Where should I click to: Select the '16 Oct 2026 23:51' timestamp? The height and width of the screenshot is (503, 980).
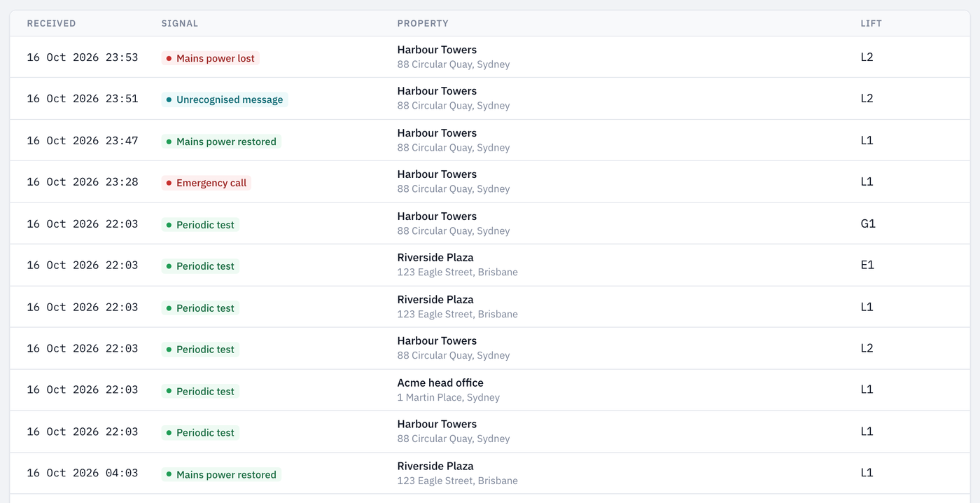point(83,99)
